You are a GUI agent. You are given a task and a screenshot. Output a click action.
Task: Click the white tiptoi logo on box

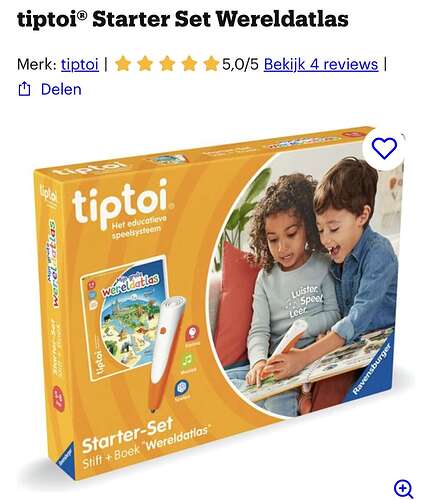[x=123, y=203]
